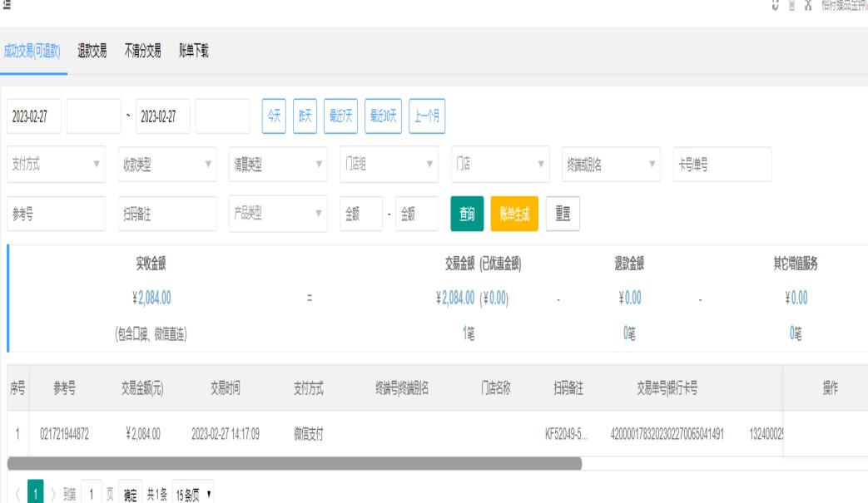The image size is (868, 503).
Task: Open the 清算类型 dropdown
Action: tap(278, 165)
